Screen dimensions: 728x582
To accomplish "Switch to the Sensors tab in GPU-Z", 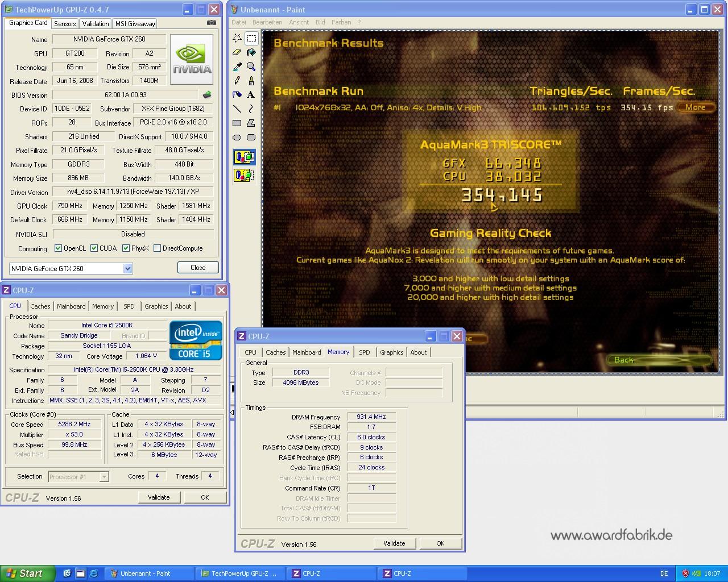I will [x=65, y=24].
